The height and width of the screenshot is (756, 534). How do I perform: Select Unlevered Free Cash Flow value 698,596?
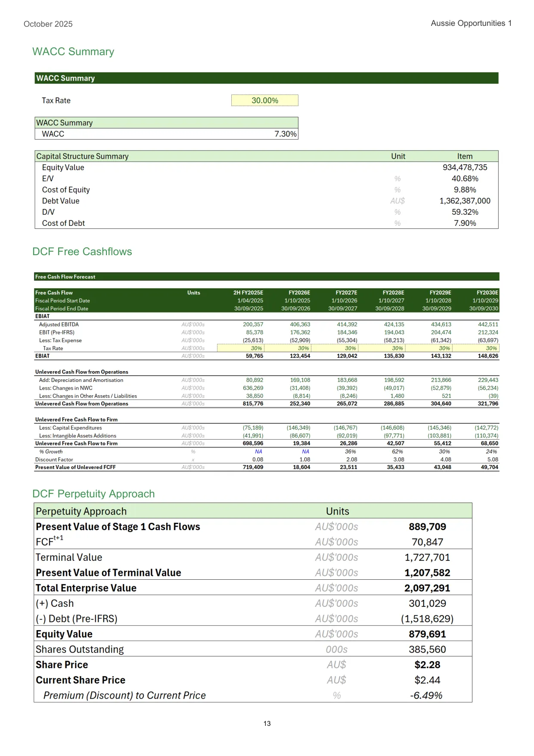click(253, 444)
